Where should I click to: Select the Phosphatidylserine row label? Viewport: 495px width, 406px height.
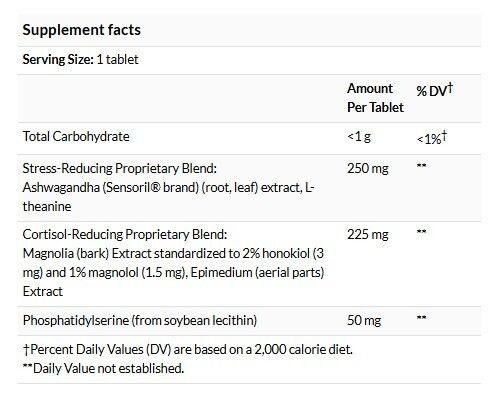pos(140,321)
